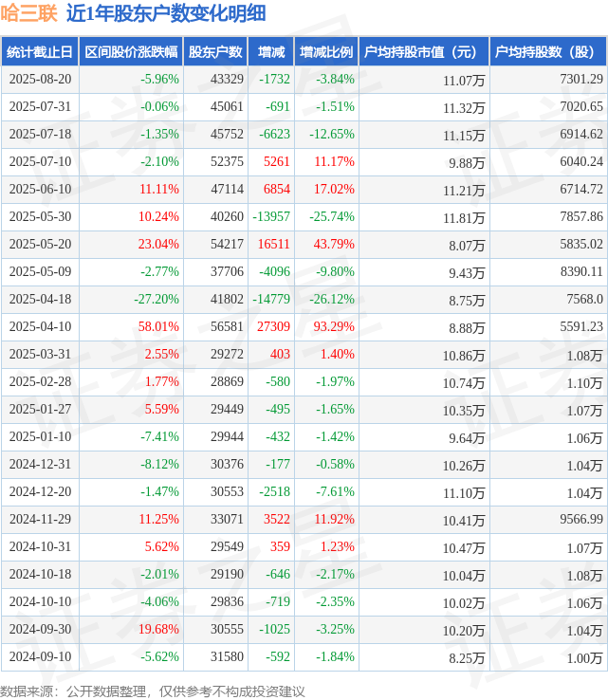The height and width of the screenshot is (700, 608).
Task: Click the date cell 2025-08-20
Action: point(40,79)
